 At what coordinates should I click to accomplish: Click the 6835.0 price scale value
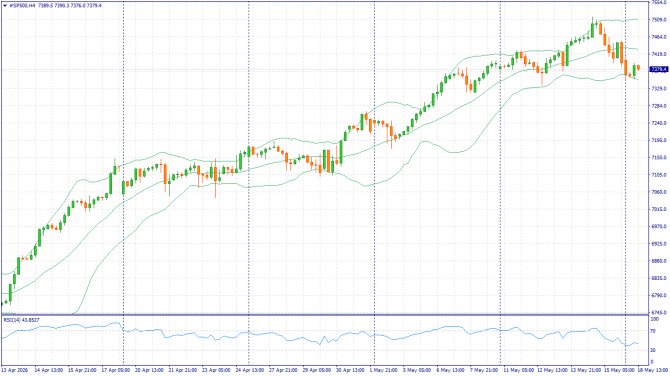(x=659, y=278)
